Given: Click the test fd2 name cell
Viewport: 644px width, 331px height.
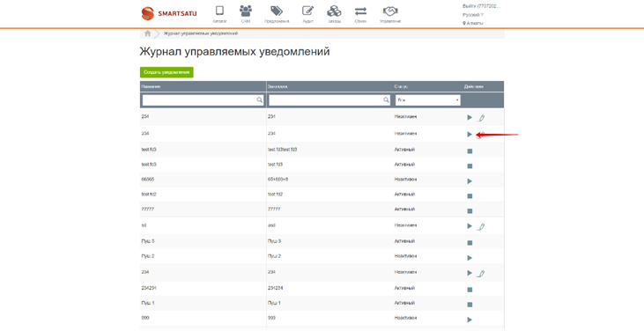Looking at the screenshot, I should click(149, 195).
